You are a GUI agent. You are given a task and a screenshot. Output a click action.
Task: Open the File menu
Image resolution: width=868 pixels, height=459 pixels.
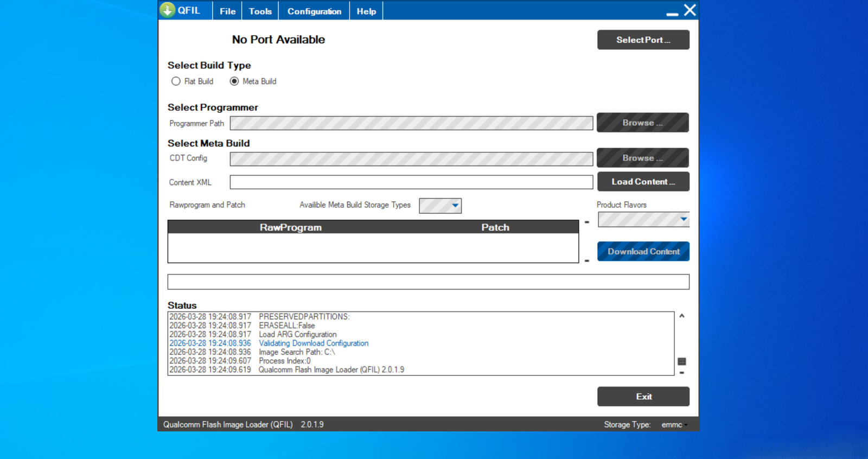click(227, 11)
